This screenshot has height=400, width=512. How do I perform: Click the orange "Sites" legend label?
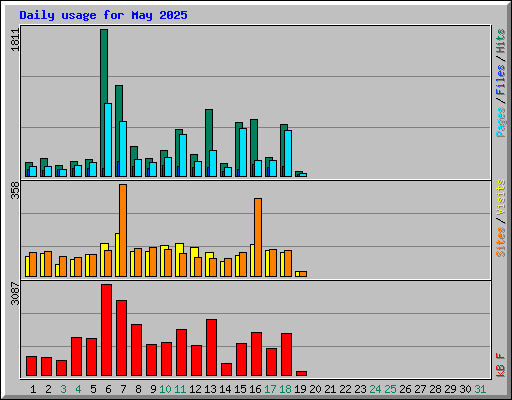pyautogui.click(x=501, y=242)
